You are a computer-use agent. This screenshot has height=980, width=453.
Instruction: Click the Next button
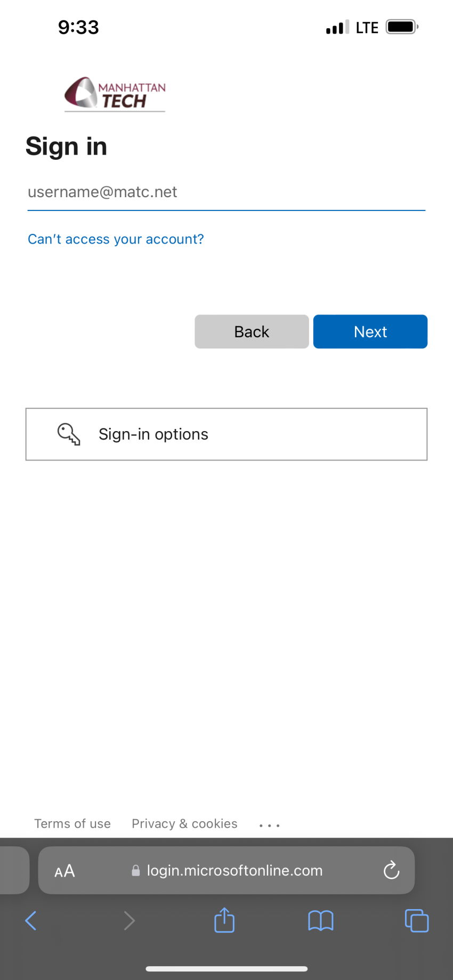(x=370, y=331)
